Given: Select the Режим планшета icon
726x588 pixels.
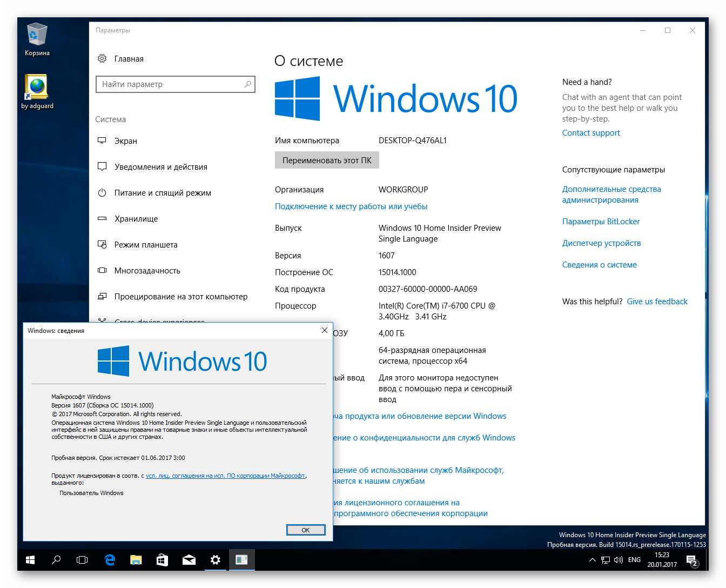Looking at the screenshot, I should 102,244.
